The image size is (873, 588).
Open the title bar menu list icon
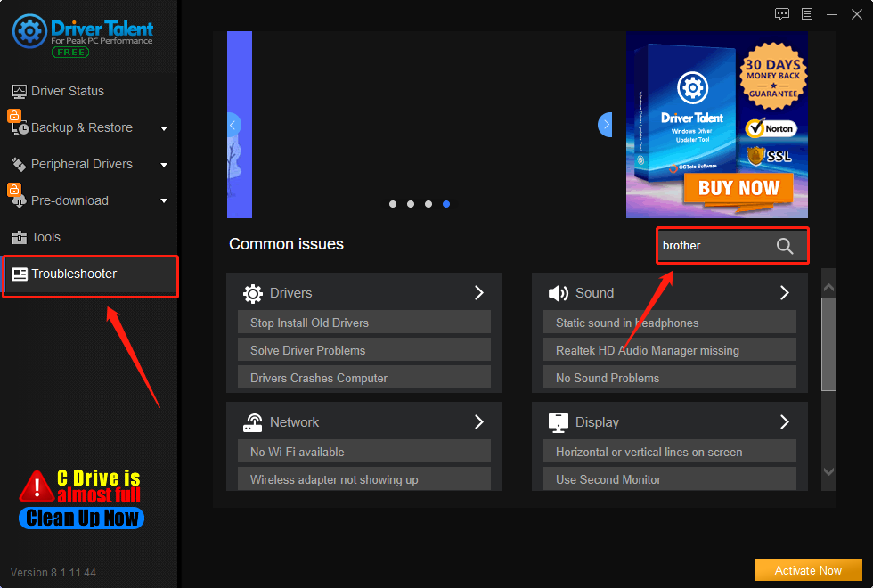[x=807, y=14]
